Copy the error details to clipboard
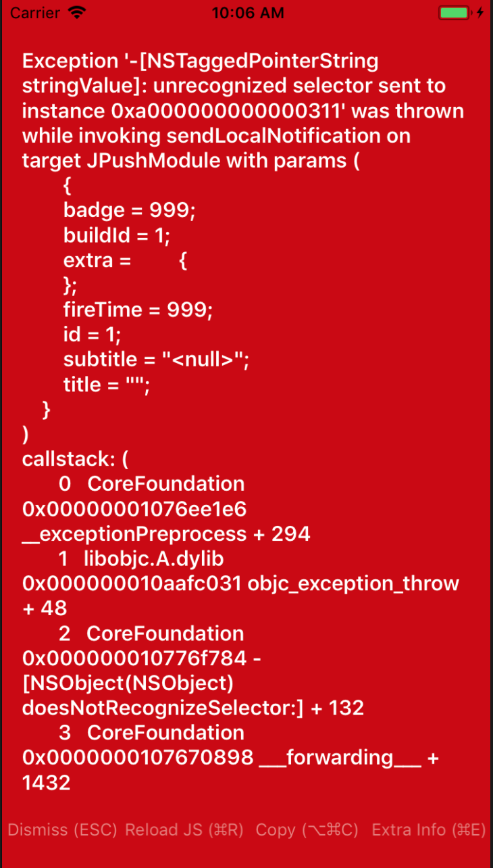 coord(306,829)
